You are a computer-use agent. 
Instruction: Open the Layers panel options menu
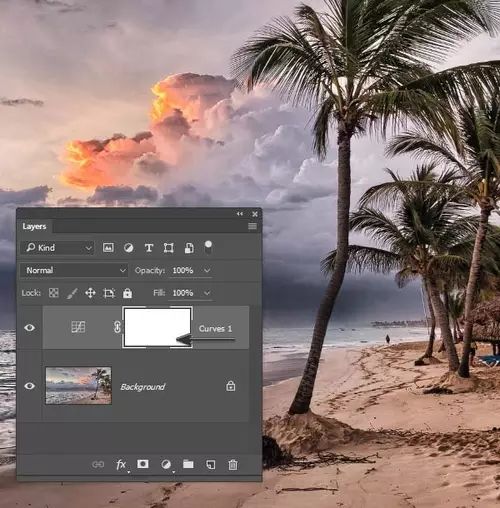252,226
